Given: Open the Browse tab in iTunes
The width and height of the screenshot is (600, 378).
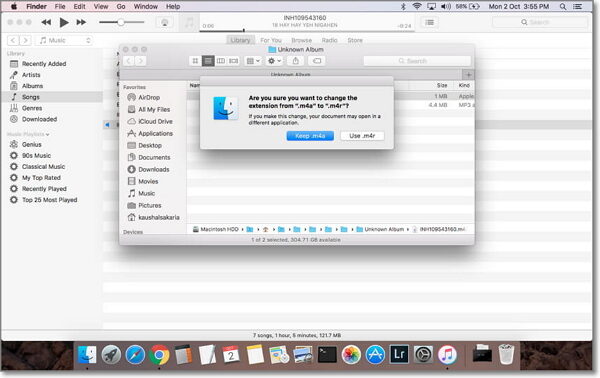Looking at the screenshot, I should 302,40.
